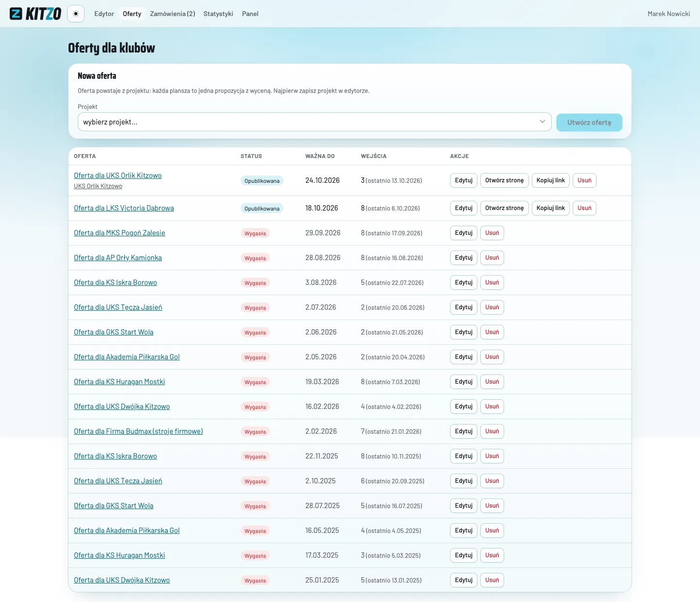Edit UKS Dwójka Kitzowo offer valid 16.02.2026

coord(464,407)
